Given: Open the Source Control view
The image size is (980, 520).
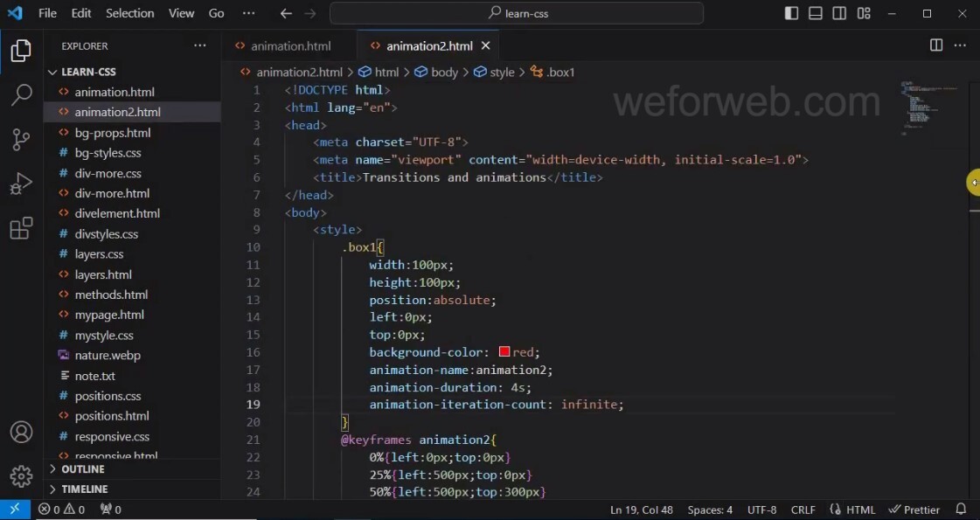Looking at the screenshot, I should tap(21, 139).
